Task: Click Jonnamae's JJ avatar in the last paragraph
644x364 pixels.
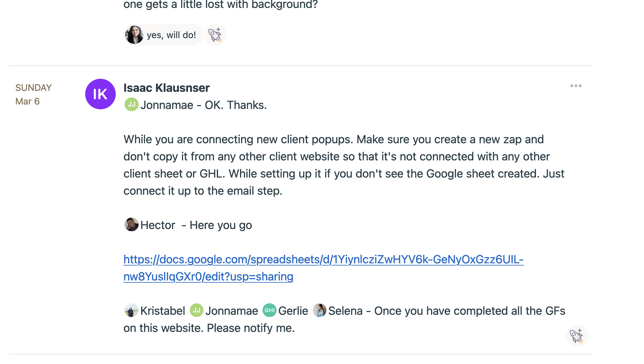Action: [196, 310]
